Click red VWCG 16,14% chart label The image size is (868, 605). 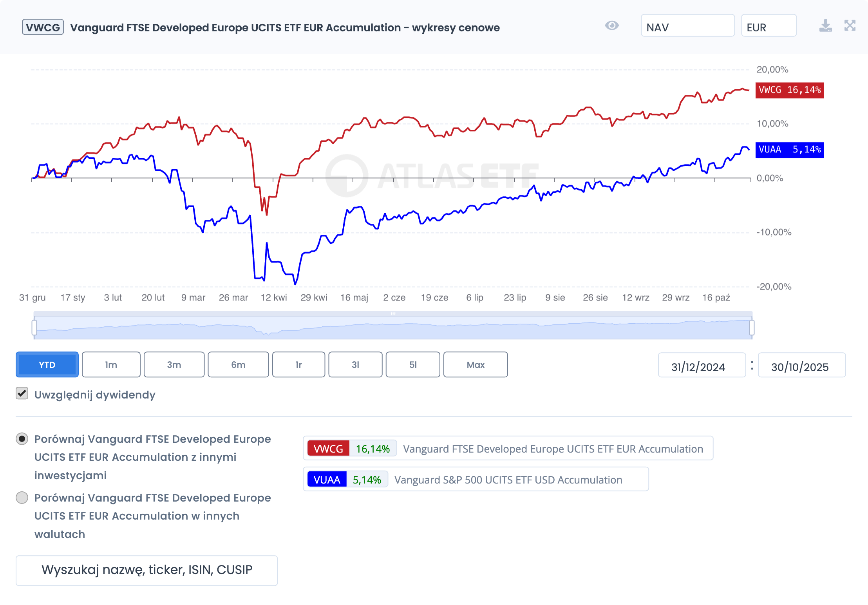[x=789, y=90]
